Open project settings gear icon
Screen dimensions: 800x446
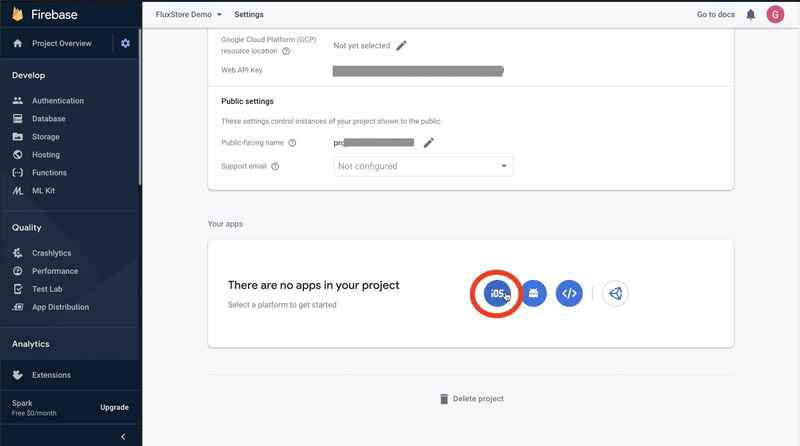(125, 43)
